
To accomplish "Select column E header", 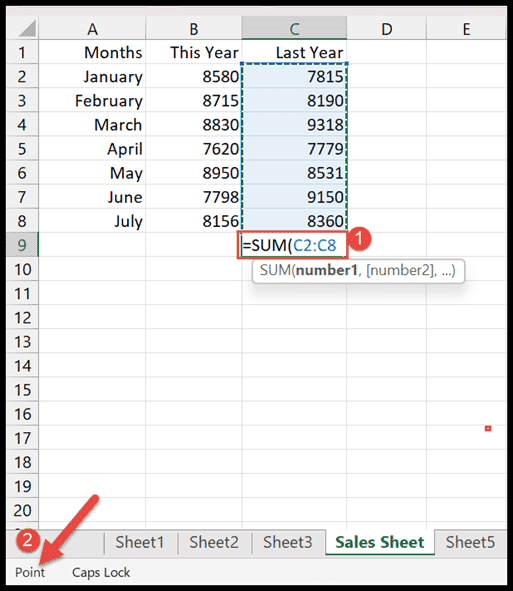I will (x=466, y=28).
